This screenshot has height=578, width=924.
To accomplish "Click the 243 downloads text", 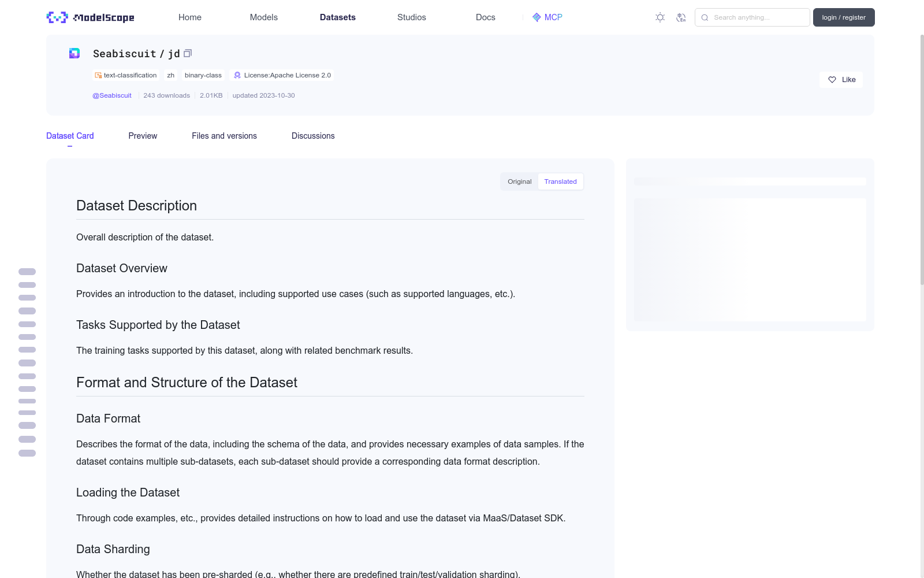I will coord(166,95).
